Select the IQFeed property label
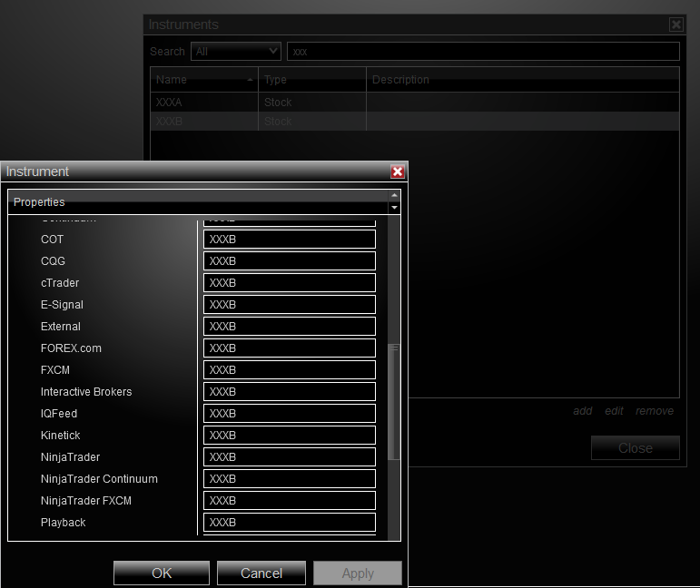 pyautogui.click(x=59, y=414)
